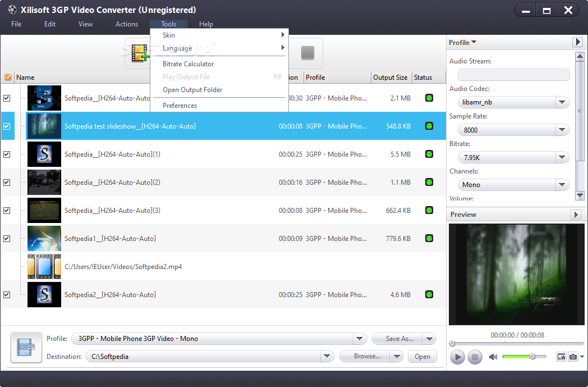Open the Help menu
The width and height of the screenshot is (588, 387).
click(206, 24)
